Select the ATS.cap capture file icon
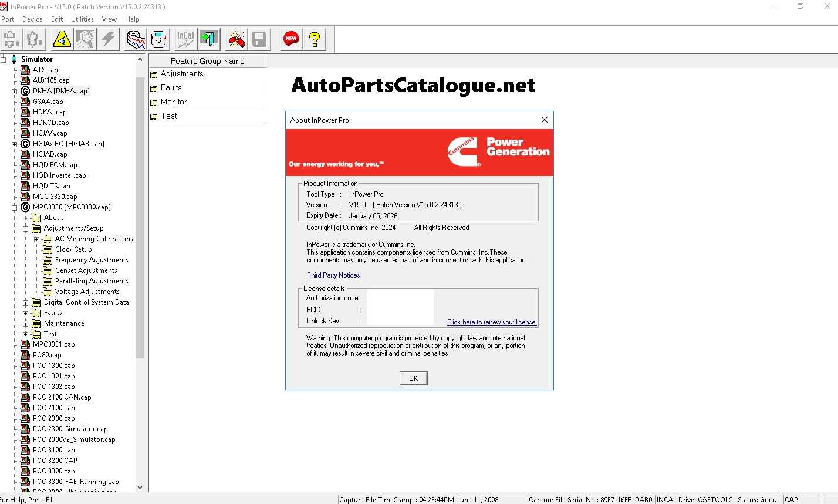 (25, 70)
